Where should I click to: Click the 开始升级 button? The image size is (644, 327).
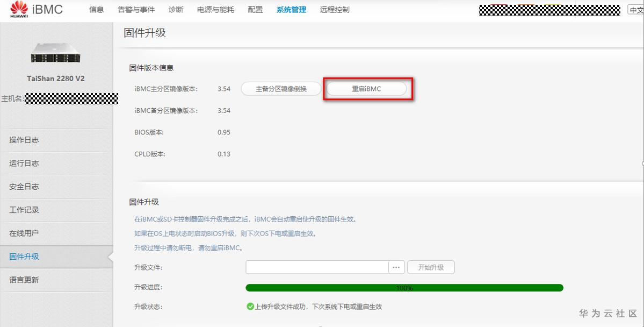431,267
